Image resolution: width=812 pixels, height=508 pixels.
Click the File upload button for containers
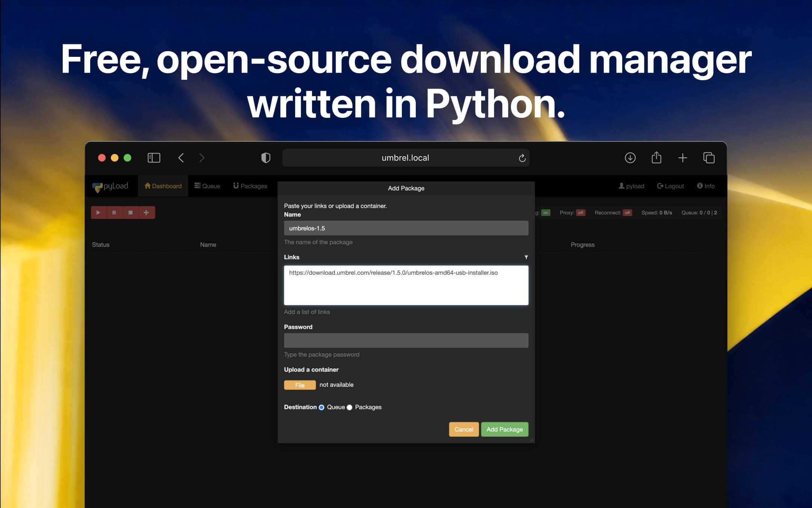[300, 385]
